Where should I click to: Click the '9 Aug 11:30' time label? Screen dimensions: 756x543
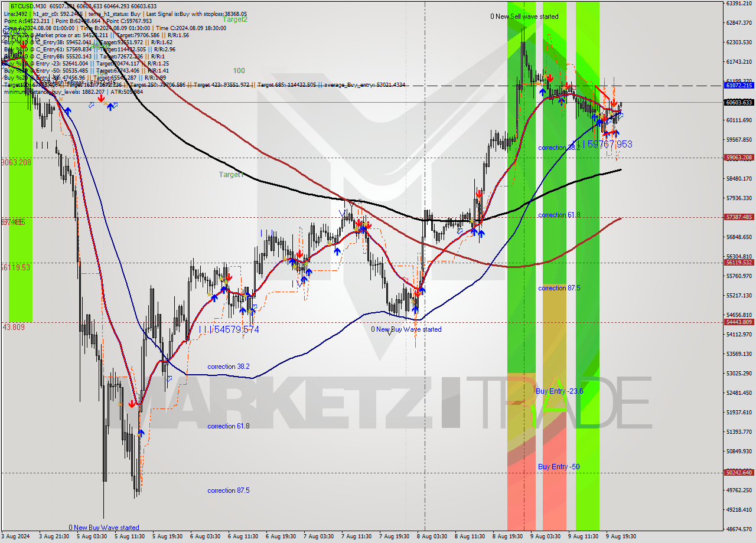click(583, 537)
